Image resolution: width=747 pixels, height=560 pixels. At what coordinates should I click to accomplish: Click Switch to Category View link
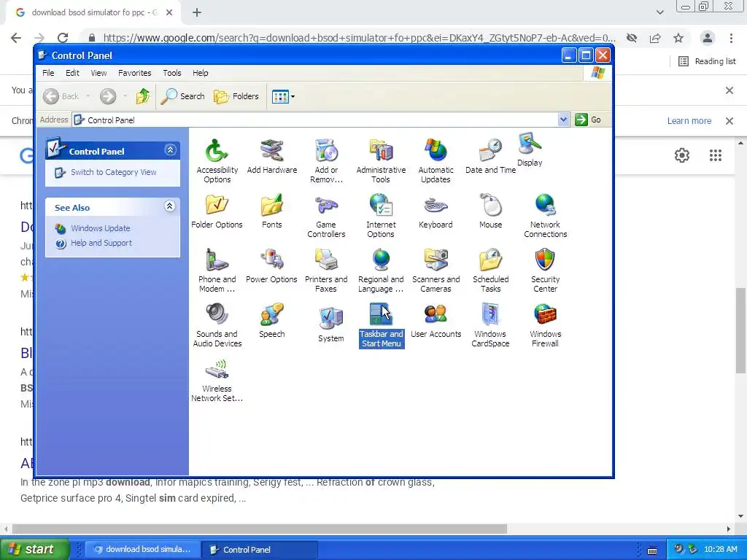tap(113, 172)
